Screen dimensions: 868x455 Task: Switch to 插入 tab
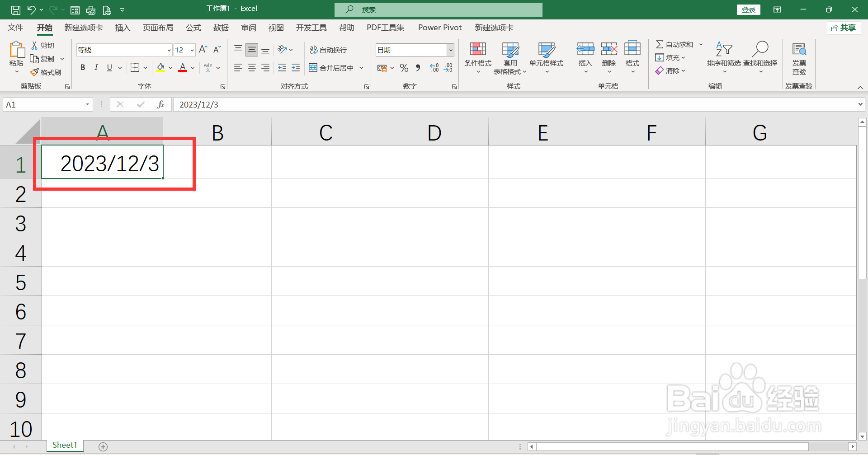coord(123,28)
